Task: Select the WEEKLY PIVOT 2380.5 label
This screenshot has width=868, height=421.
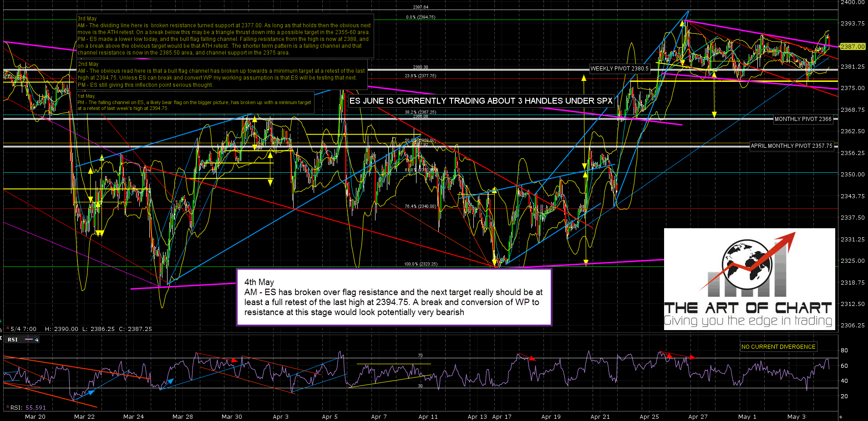Action: tap(619, 69)
